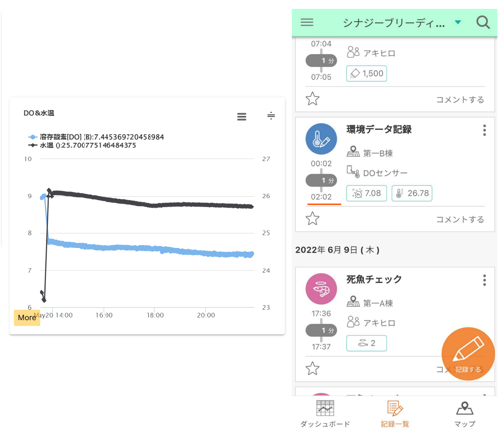The height and width of the screenshot is (431, 504).
Task: Tap the search magnifier icon
Action: point(483,22)
